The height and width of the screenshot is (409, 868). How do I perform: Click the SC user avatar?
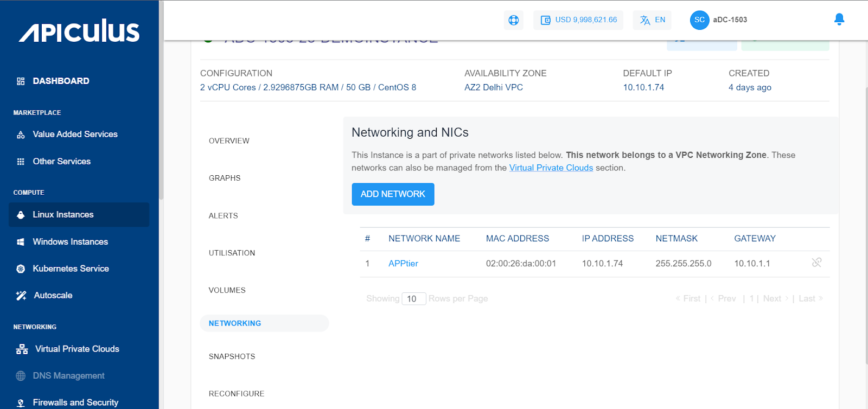[x=699, y=20]
